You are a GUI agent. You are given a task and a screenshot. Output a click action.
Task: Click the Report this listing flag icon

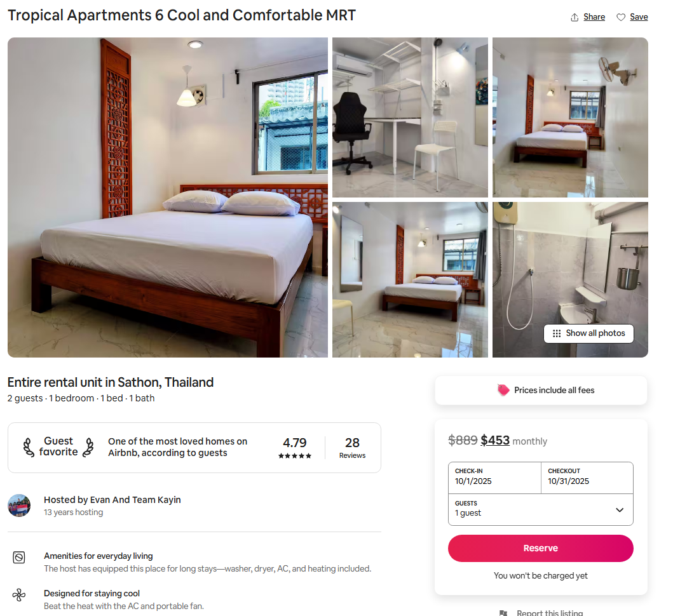(x=503, y=613)
